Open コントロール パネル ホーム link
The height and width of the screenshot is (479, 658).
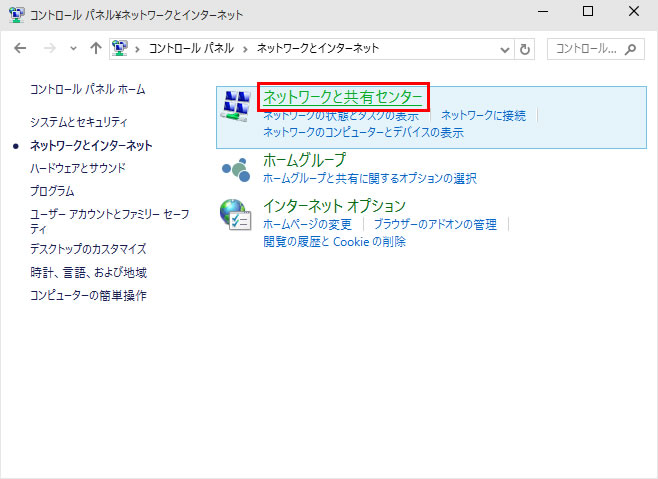coord(87,89)
